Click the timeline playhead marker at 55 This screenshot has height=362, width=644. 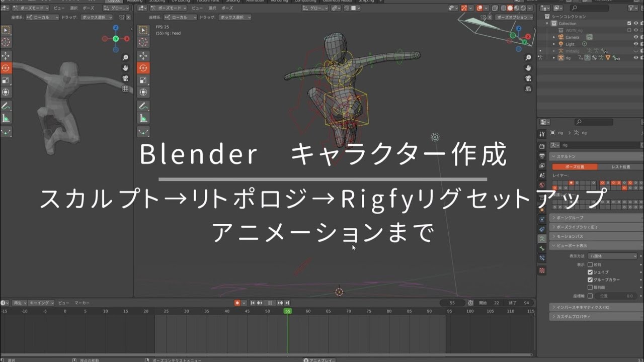287,311
